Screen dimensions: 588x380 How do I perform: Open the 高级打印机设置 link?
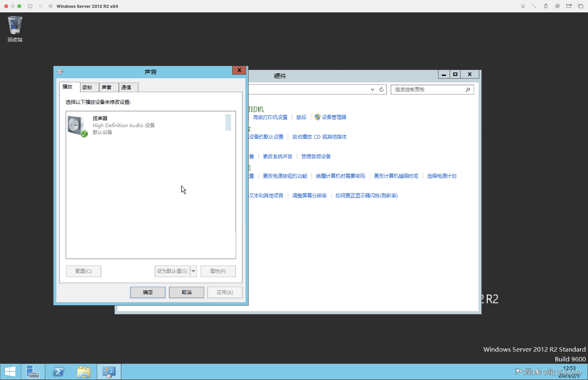coord(270,117)
